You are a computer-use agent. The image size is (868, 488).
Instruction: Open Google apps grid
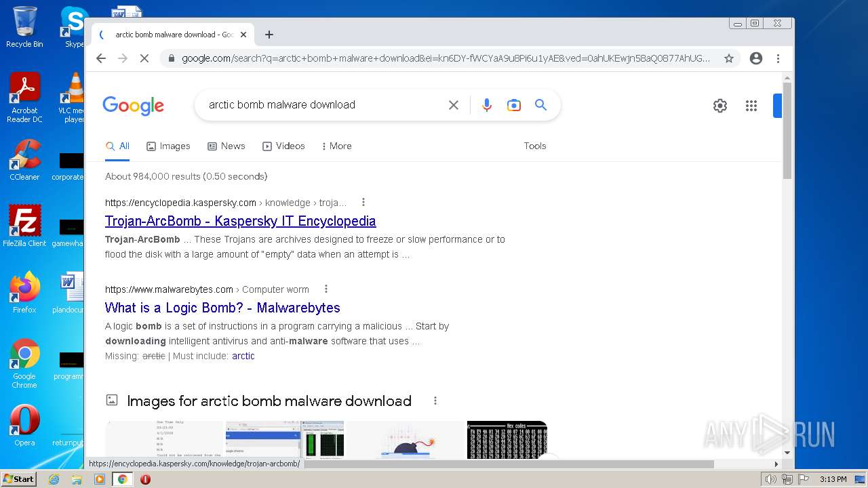pyautogui.click(x=751, y=106)
